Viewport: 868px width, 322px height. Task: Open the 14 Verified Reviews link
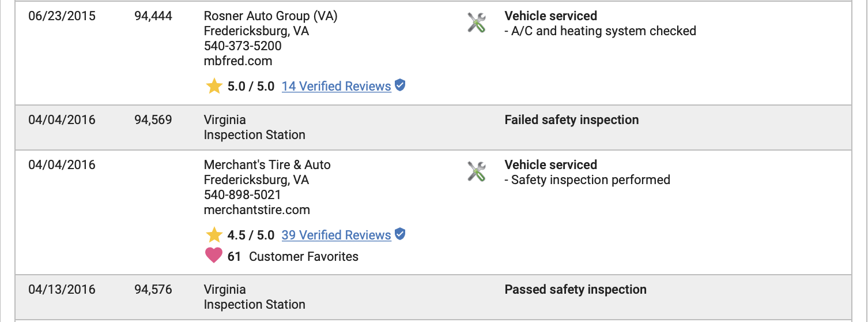point(336,87)
